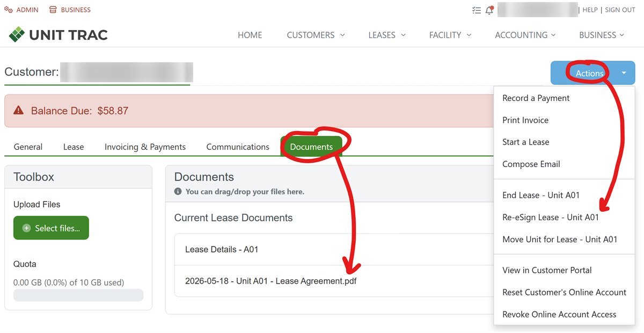Open the Communications tab
This screenshot has width=644, height=333.
point(238,147)
